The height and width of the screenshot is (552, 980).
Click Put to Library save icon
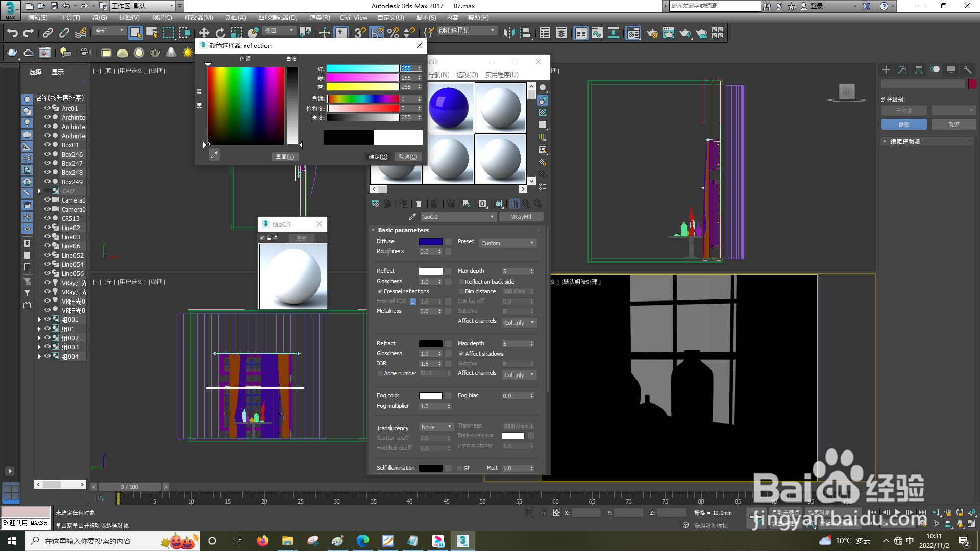pyautogui.click(x=467, y=204)
